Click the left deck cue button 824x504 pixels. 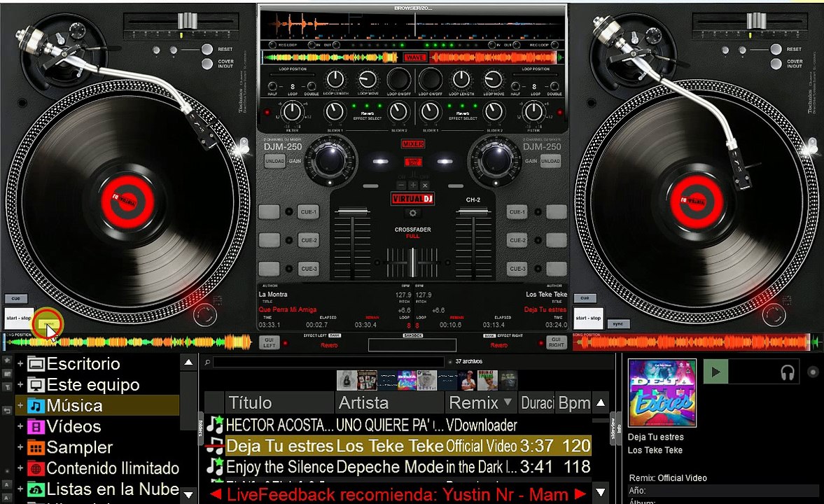coord(16,298)
